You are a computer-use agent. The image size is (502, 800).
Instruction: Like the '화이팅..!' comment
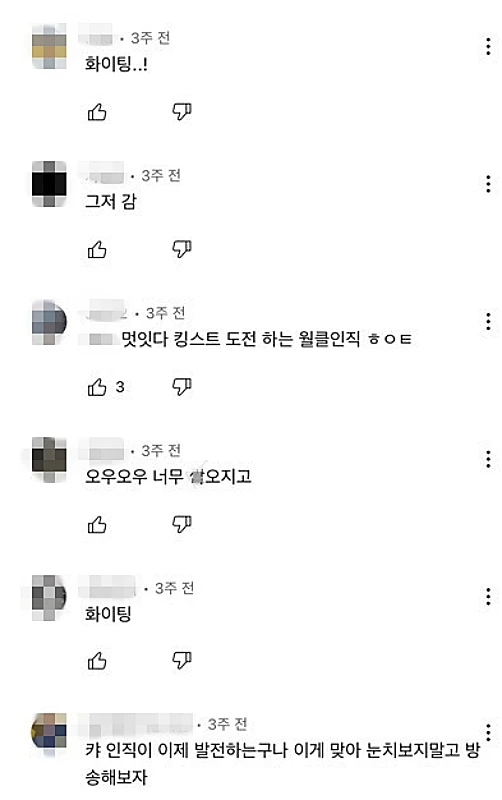click(97, 112)
